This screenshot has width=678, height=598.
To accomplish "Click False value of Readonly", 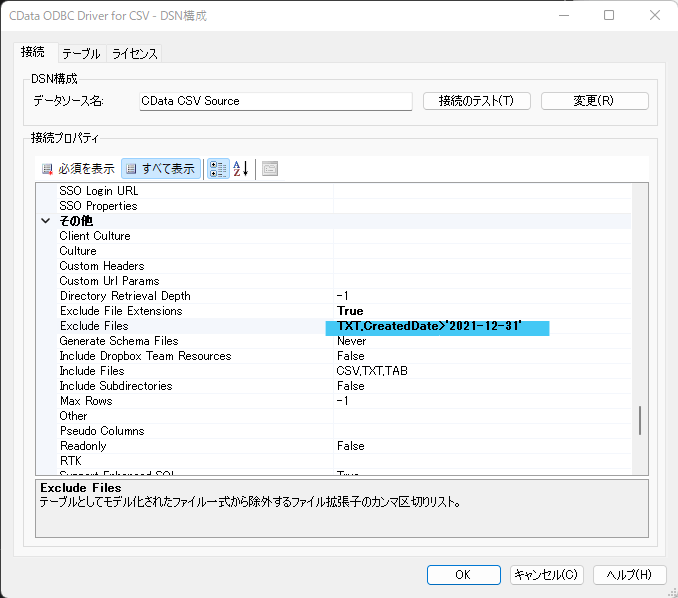I will (x=351, y=446).
